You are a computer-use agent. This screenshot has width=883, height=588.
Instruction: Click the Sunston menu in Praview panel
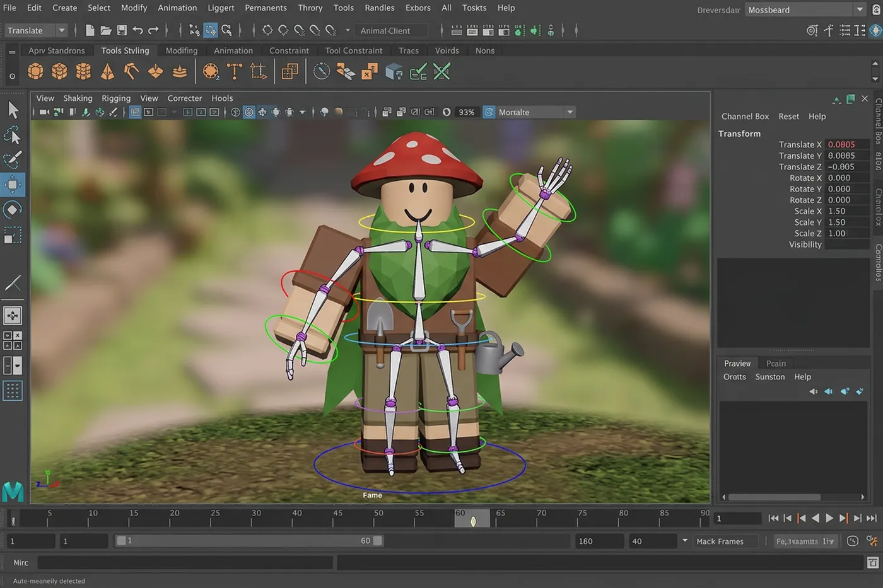click(770, 377)
